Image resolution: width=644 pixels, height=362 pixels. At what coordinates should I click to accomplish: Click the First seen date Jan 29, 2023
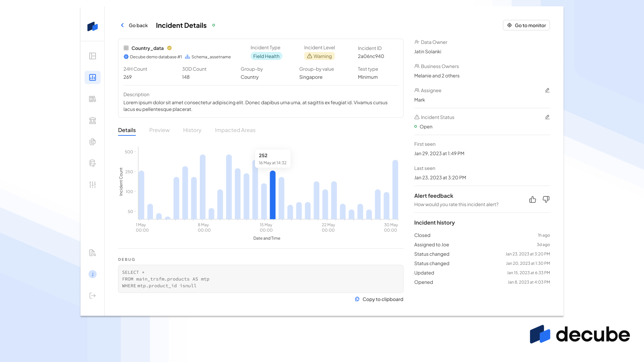(439, 153)
